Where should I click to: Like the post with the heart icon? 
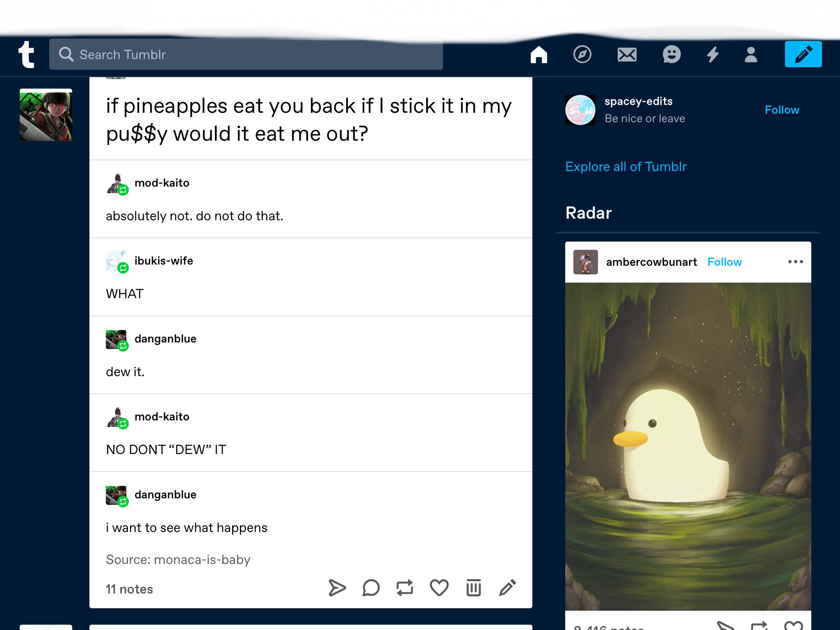click(439, 588)
